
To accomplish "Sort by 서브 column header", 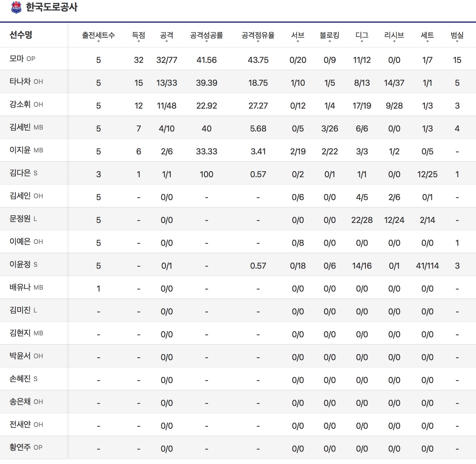I will coord(298,36).
